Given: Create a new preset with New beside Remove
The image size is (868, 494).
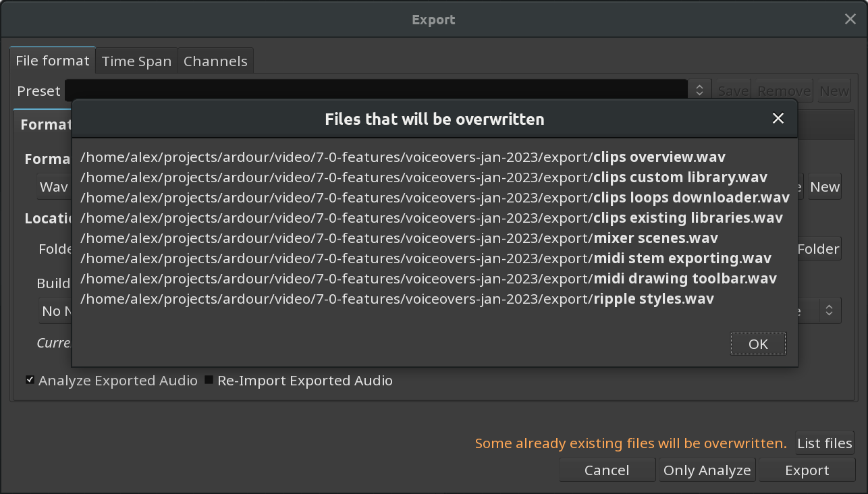Looking at the screenshot, I should pyautogui.click(x=835, y=90).
